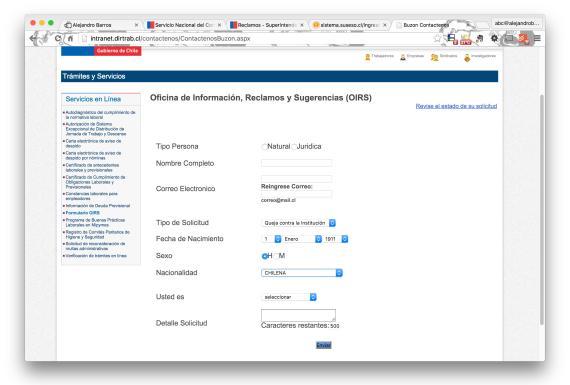The image size is (570, 385).
Task: Go to the browser home icon
Action: pyautogui.click(x=71, y=38)
